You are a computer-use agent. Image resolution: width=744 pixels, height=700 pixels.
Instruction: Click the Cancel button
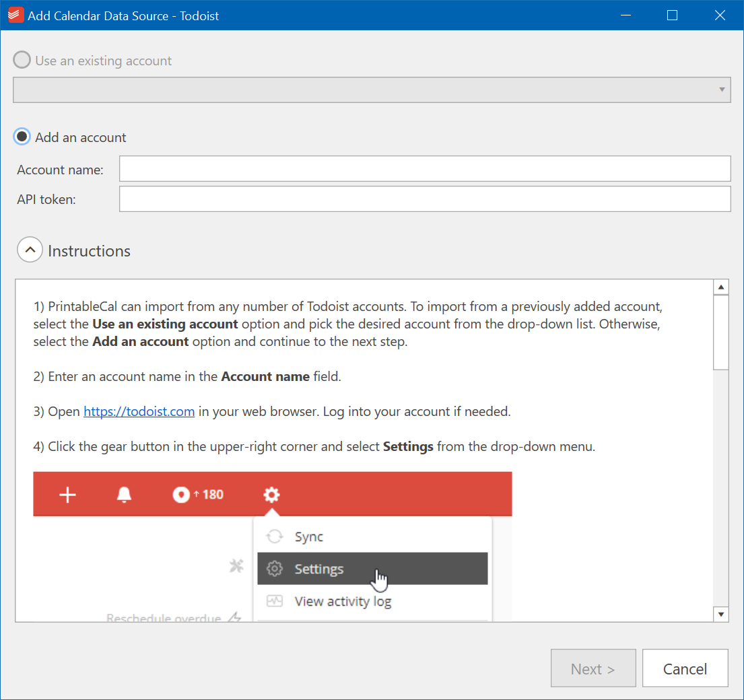pyautogui.click(x=685, y=668)
